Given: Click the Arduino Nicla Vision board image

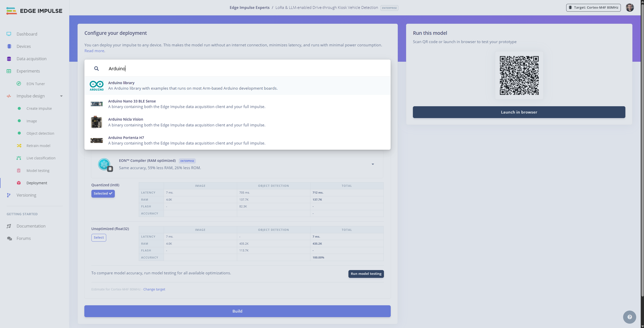Looking at the screenshot, I should [x=96, y=122].
